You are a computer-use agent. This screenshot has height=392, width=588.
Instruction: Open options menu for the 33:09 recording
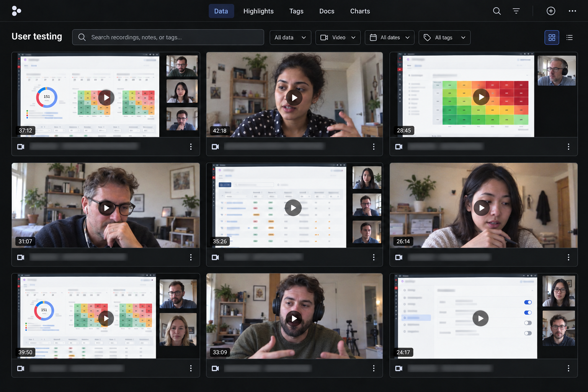point(374,368)
